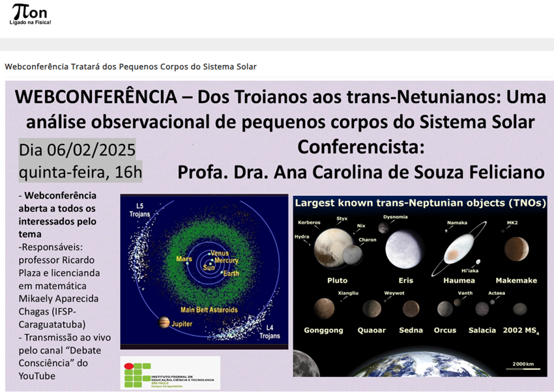Click the 'Vanth' moon label
554x392 pixels.
[x=465, y=293]
